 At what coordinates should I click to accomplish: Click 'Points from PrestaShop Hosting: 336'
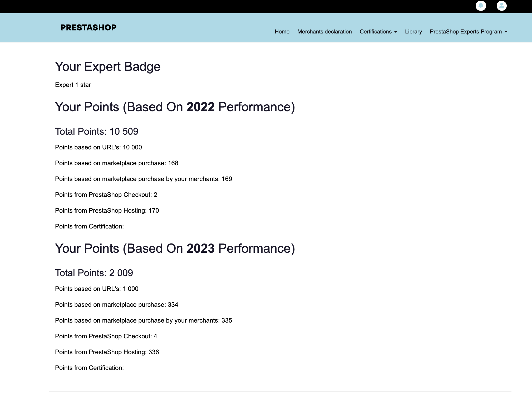click(x=107, y=352)
